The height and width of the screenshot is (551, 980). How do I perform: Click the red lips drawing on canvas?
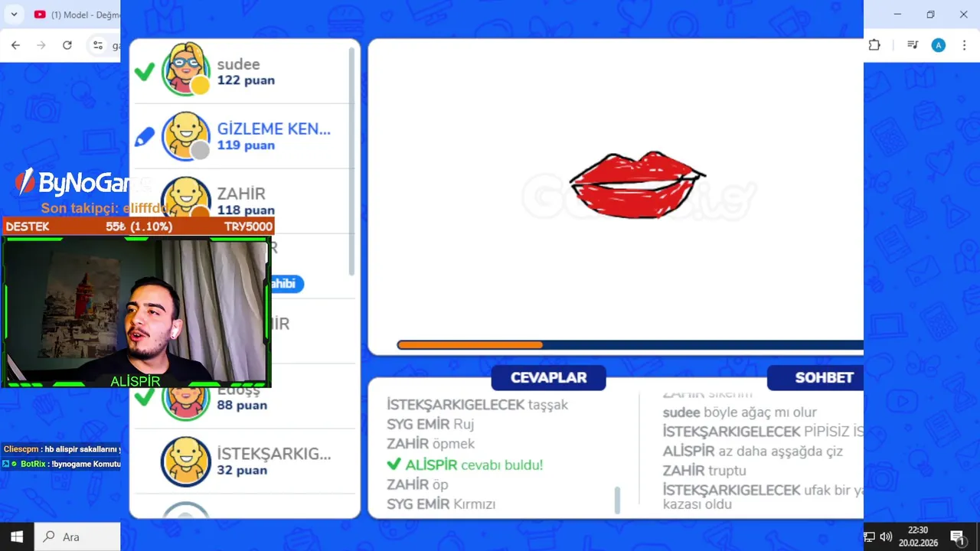point(637,184)
